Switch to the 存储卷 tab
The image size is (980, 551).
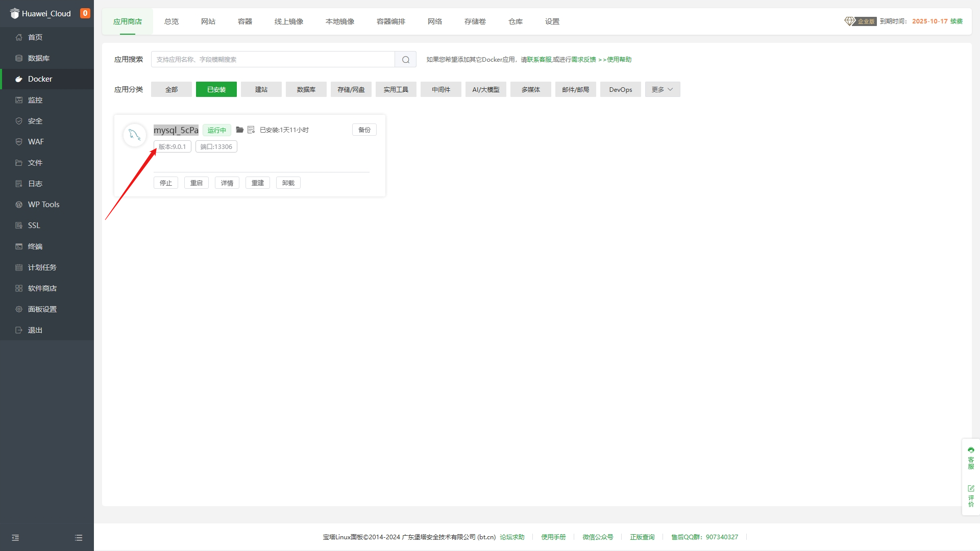(x=475, y=21)
